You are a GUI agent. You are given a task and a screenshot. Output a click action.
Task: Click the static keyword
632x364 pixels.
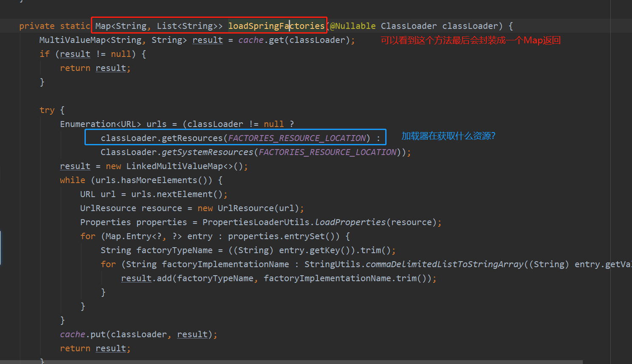(x=75, y=26)
